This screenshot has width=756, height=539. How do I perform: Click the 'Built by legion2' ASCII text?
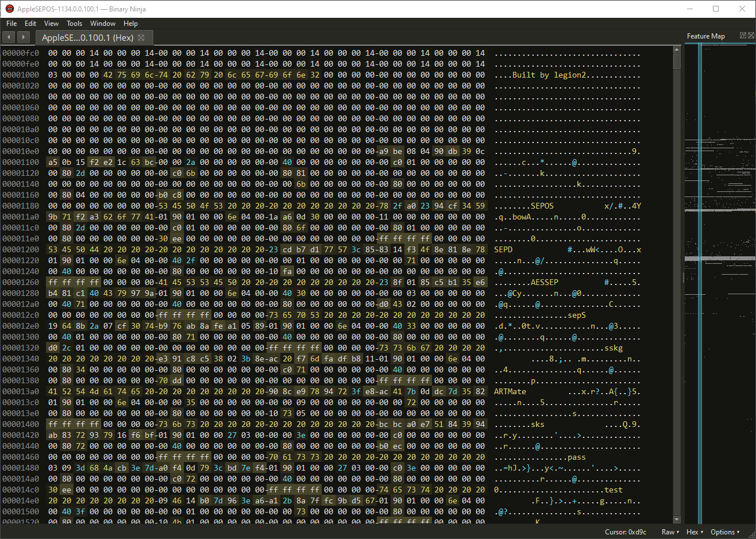(x=549, y=75)
